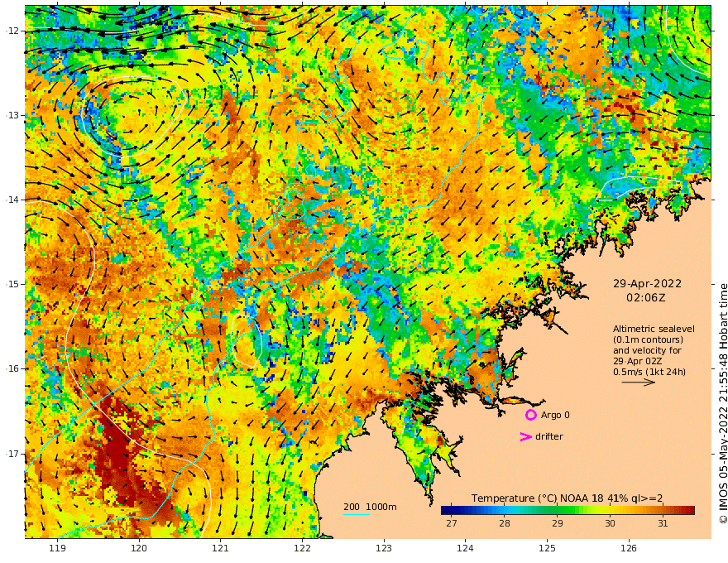Click the '29-Apr 02Z' text line
Image resolution: width=728 pixels, height=563 pixels.
pos(638,362)
